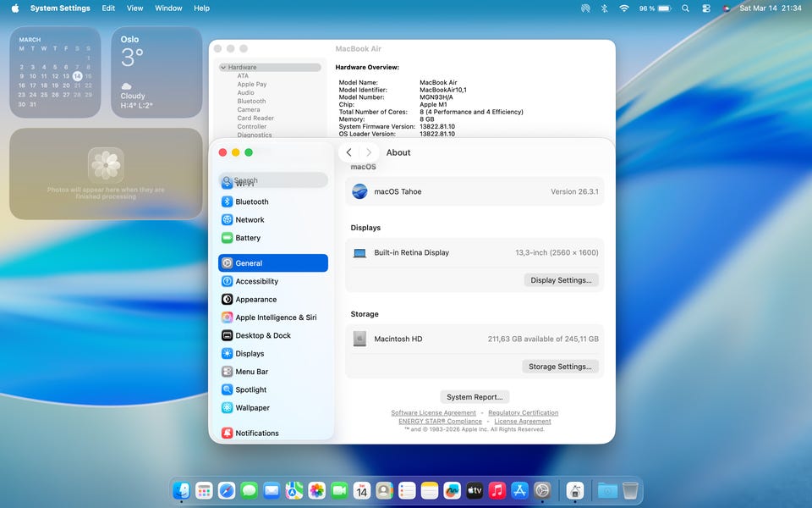This screenshot has width=812, height=508.
Task: Collapse the Hardware tree section
Action: pos(223,68)
